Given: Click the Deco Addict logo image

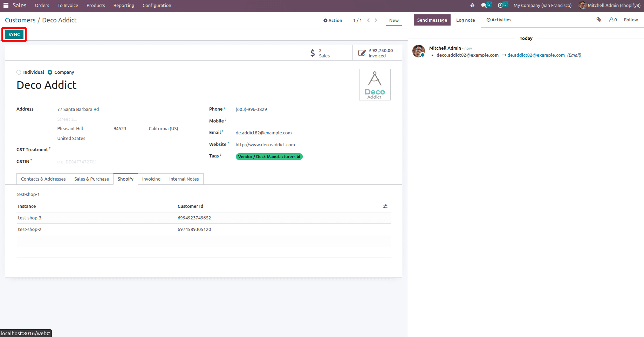Looking at the screenshot, I should coord(375,85).
